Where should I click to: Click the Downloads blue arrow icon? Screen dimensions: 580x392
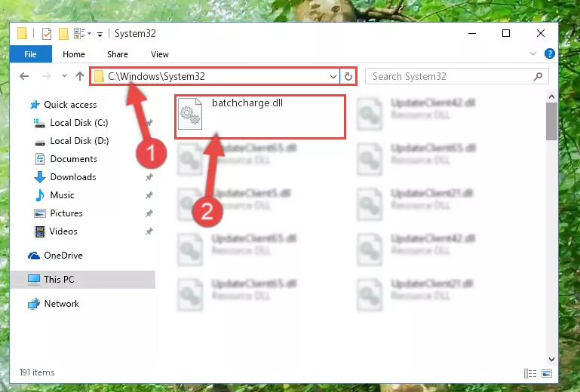[x=40, y=177]
